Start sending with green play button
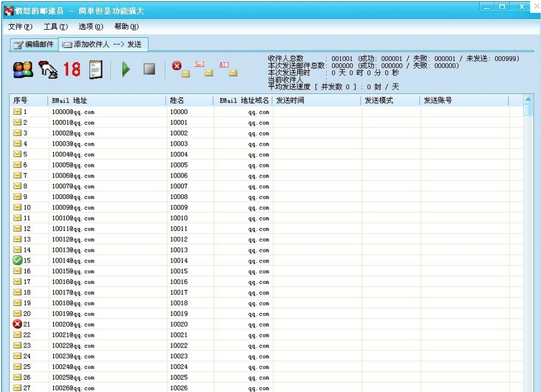The width and height of the screenshot is (541, 392). 126,69
